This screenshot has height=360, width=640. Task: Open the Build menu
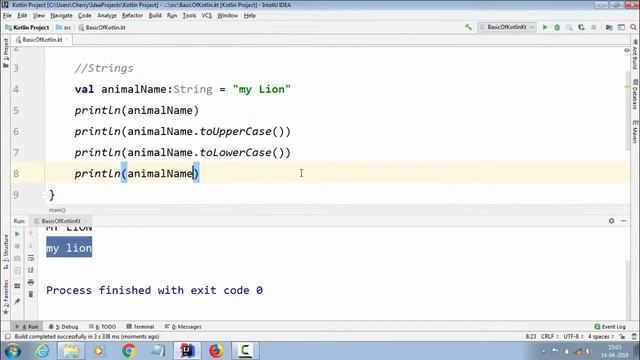coord(155,16)
